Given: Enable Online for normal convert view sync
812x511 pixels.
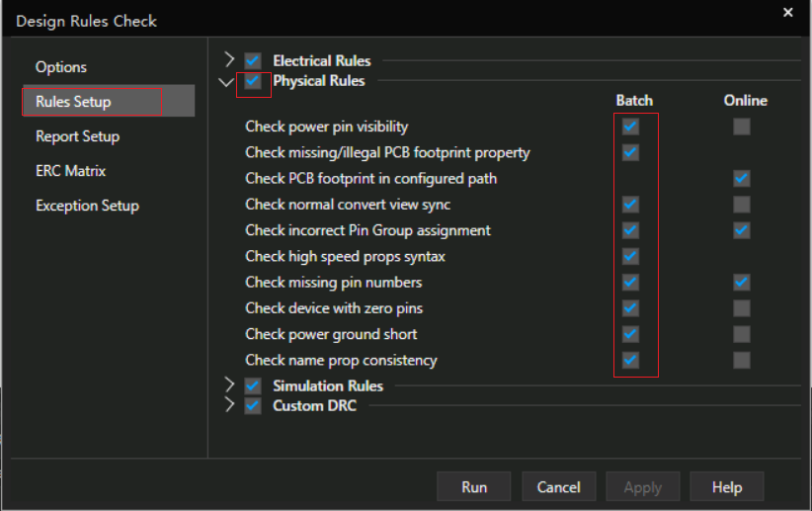Looking at the screenshot, I should pyautogui.click(x=742, y=205).
